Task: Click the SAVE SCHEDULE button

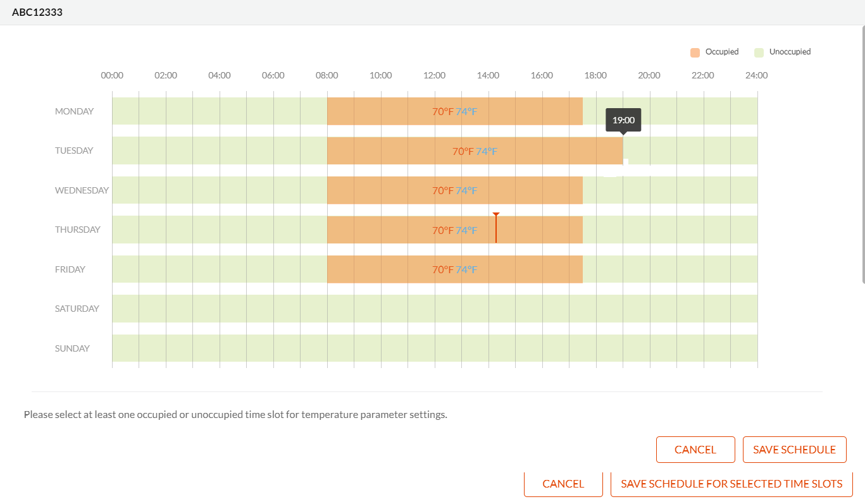Action: 794,449
